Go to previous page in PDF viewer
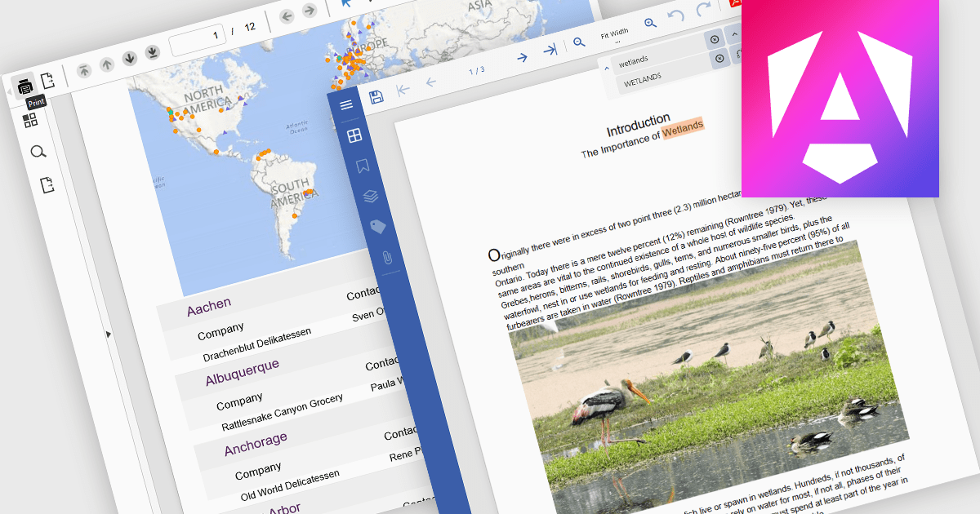The image size is (980, 514). tap(431, 82)
